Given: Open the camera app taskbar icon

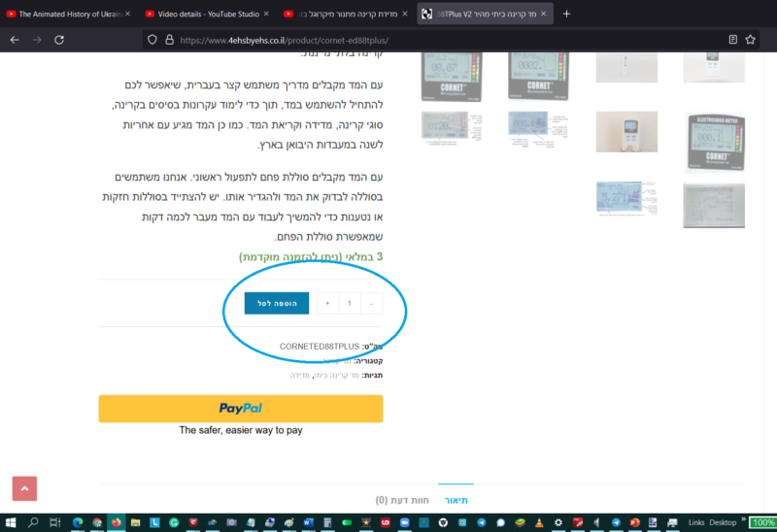Looking at the screenshot, I should (231, 522).
